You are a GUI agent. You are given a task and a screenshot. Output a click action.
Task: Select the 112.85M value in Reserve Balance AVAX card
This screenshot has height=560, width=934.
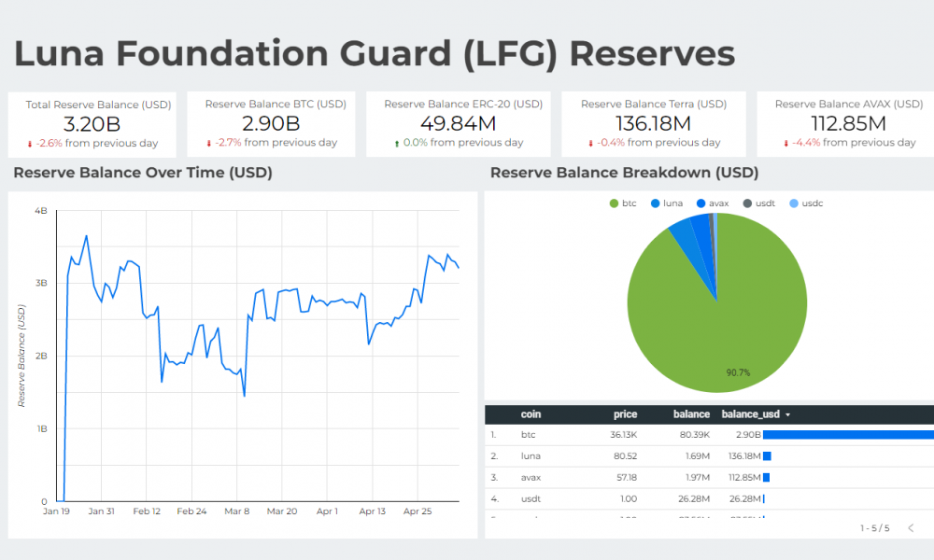point(849,124)
